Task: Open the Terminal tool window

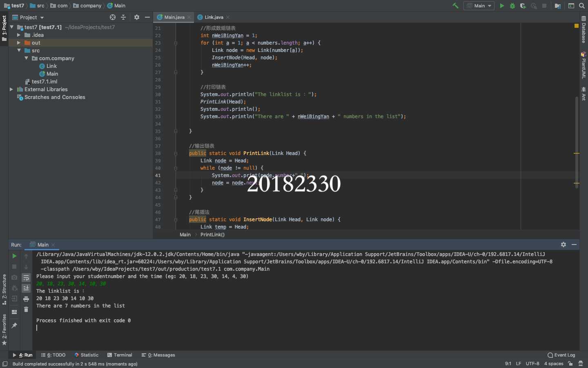Action: click(x=119, y=355)
